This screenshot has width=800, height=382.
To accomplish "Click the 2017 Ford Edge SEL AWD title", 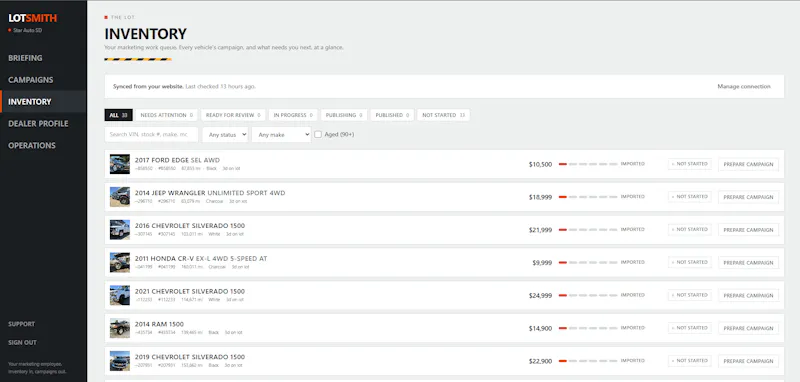I will tap(178, 160).
